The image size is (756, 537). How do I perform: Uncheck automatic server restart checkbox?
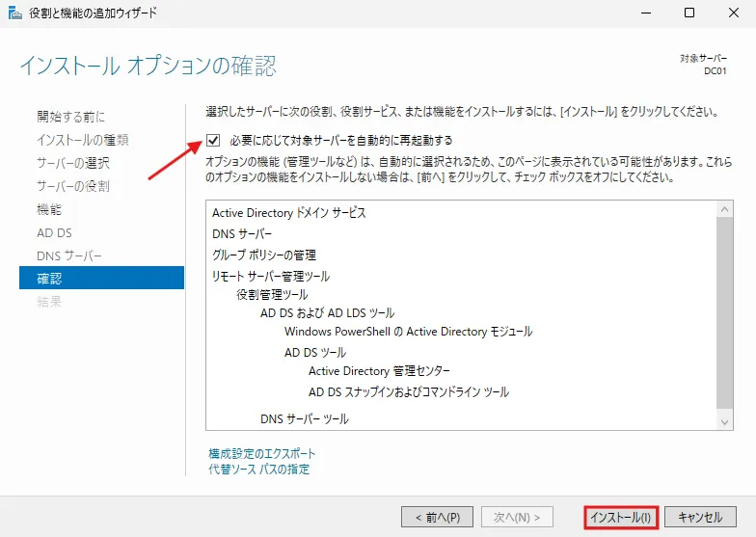[212, 141]
